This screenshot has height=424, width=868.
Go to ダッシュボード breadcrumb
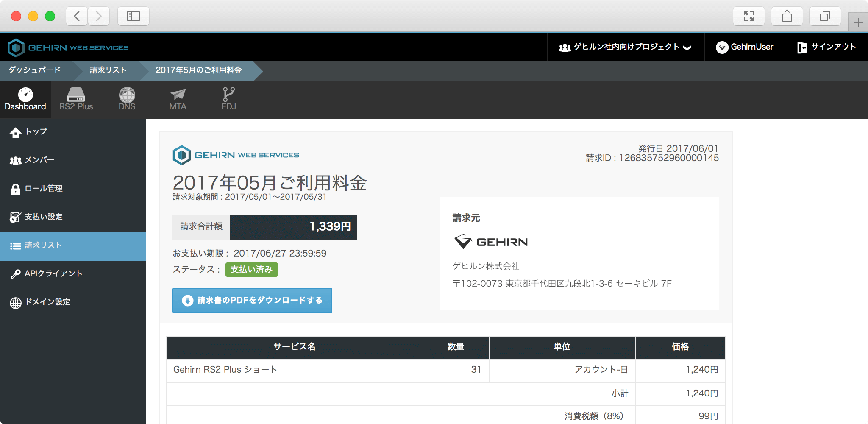[x=35, y=70]
